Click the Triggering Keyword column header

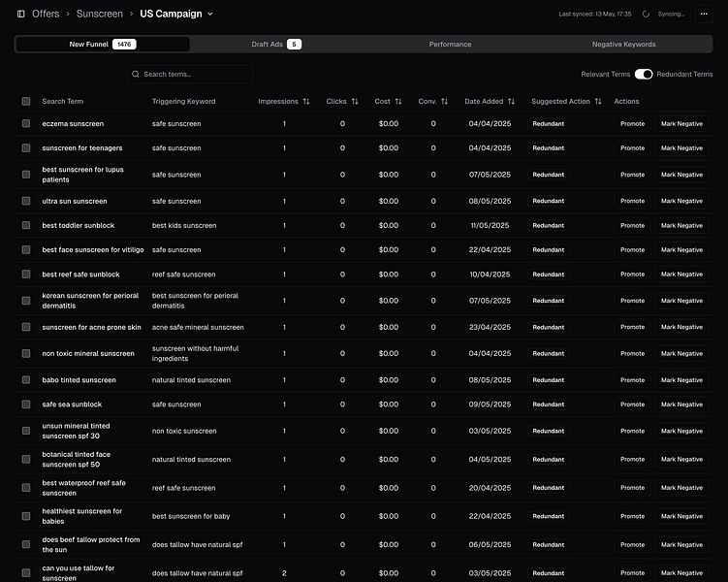pos(184,101)
